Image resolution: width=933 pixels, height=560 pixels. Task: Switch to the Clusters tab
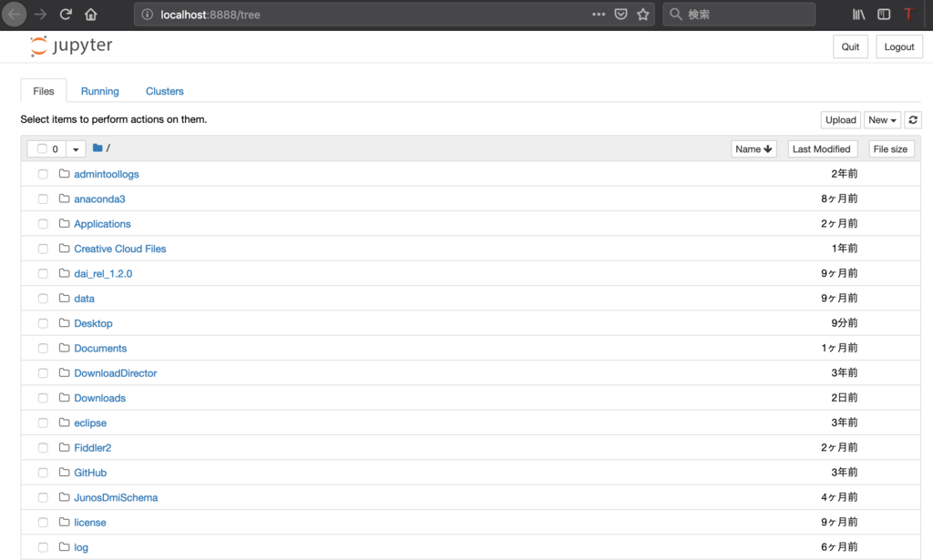pyautogui.click(x=165, y=91)
